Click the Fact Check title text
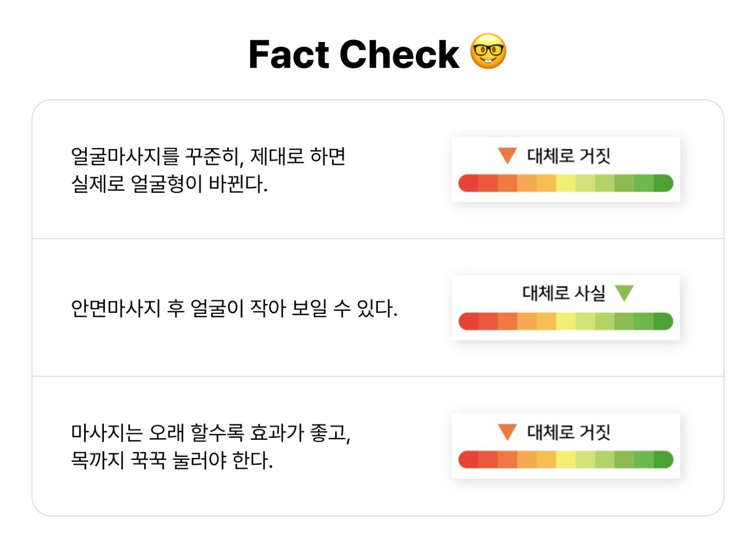 (354, 54)
